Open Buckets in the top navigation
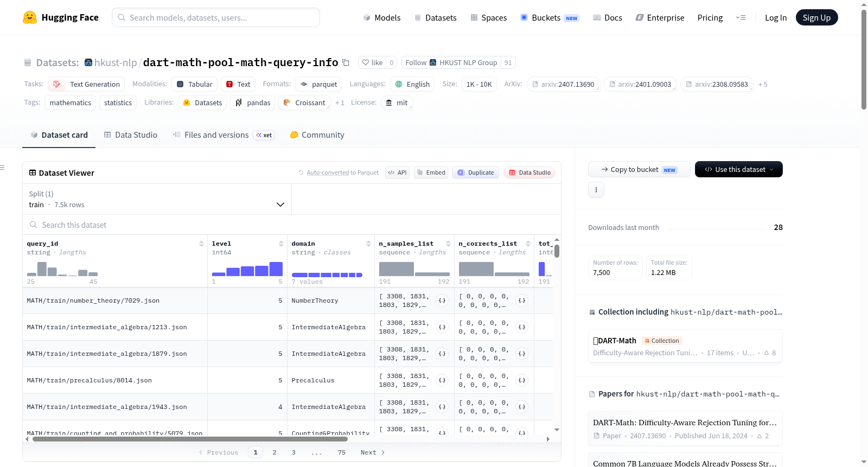The width and height of the screenshot is (868, 467). 550,17
